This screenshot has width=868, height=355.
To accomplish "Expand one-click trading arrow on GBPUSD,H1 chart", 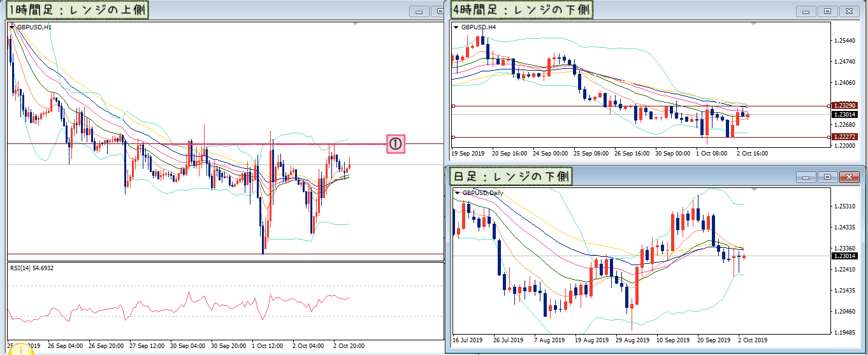I will (x=12, y=26).
